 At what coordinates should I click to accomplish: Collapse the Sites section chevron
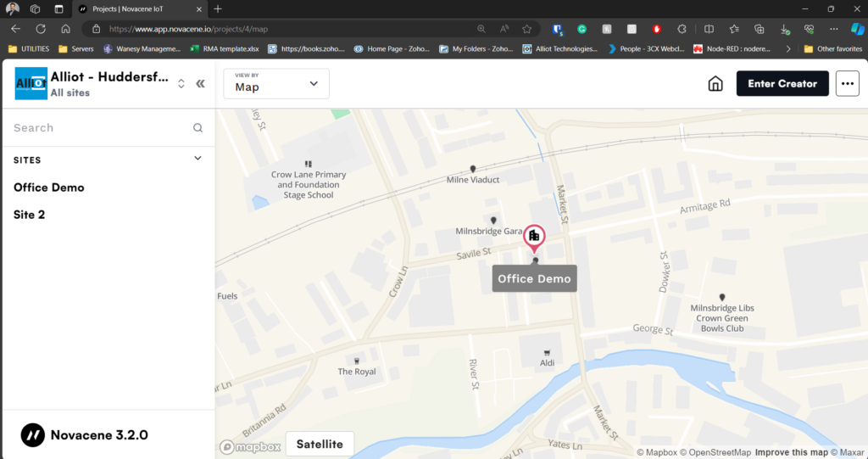(x=198, y=159)
